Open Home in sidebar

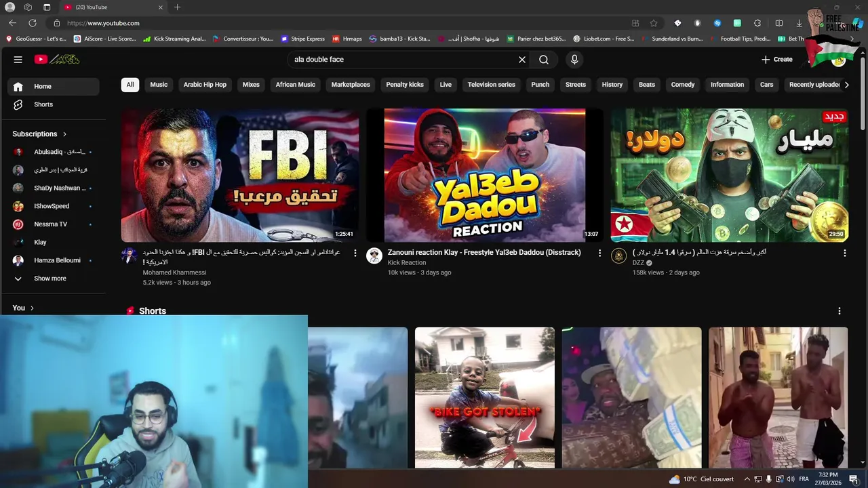pyautogui.click(x=54, y=86)
